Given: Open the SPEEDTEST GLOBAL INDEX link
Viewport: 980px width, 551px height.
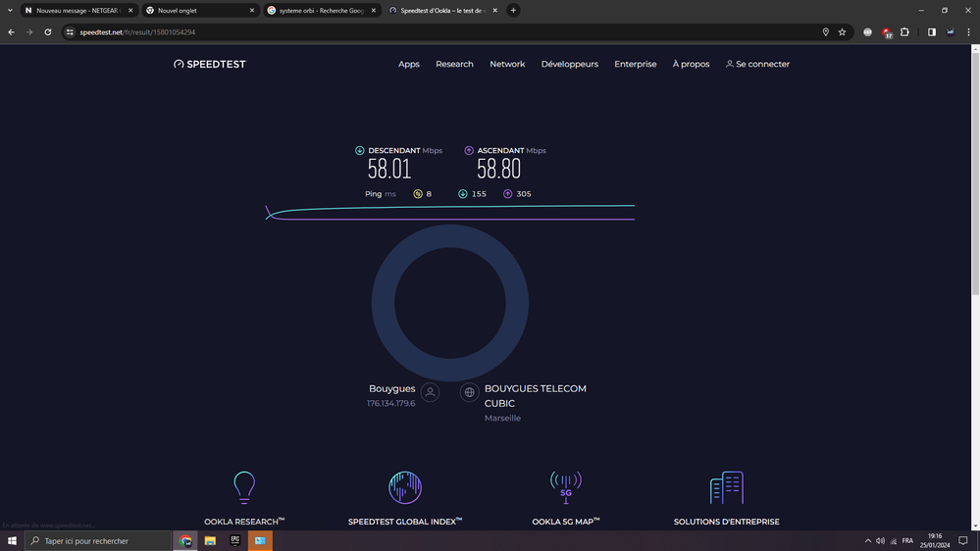Looking at the screenshot, I should 405,522.
